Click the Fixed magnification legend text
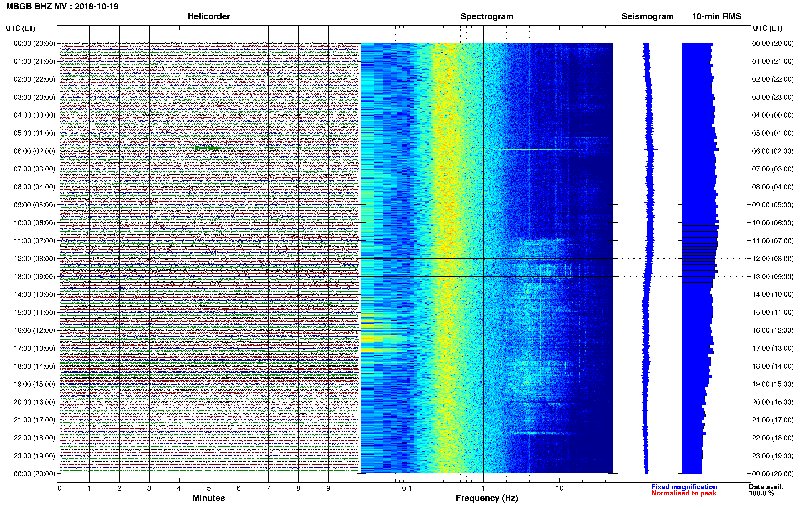The image size is (812, 508). (x=684, y=487)
